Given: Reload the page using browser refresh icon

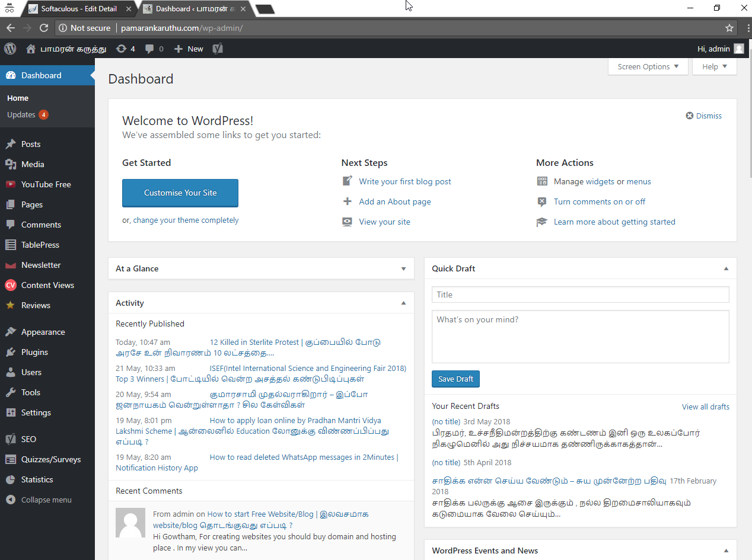Looking at the screenshot, I should click(x=43, y=28).
